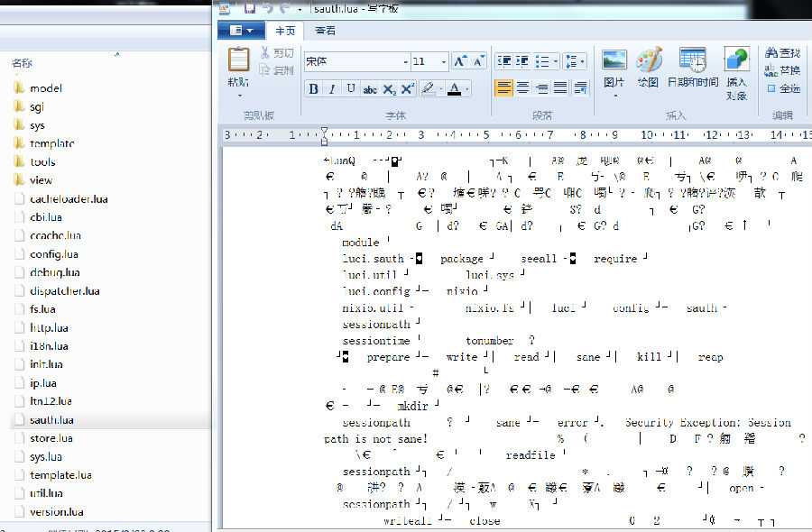The height and width of the screenshot is (532, 812).
Task: Select the sgi folder in Explorer
Action: [x=36, y=106]
